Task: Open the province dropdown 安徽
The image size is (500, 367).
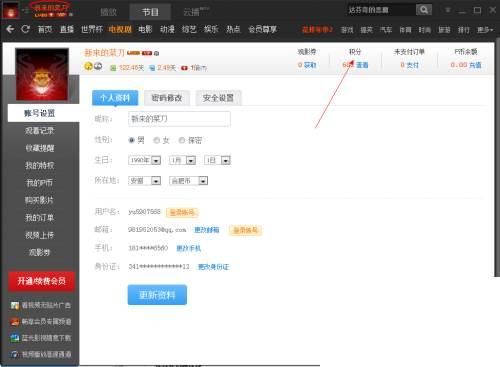Action: pos(144,181)
